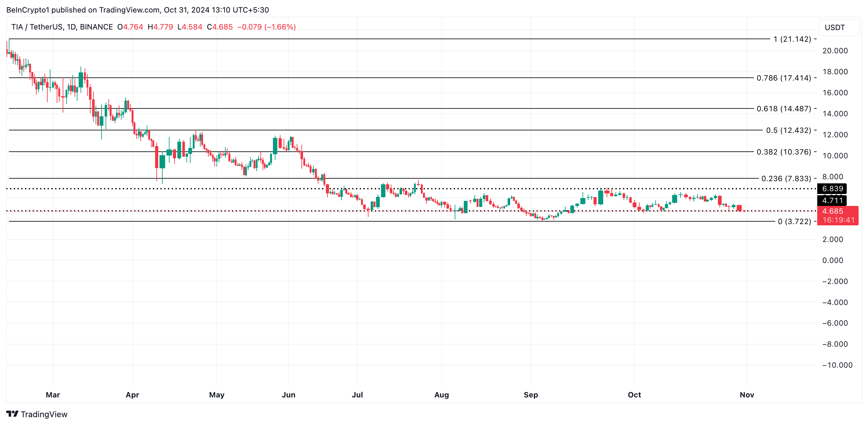
Task: Click the red -0.079 (-1.66%) change value
Action: 266,27
